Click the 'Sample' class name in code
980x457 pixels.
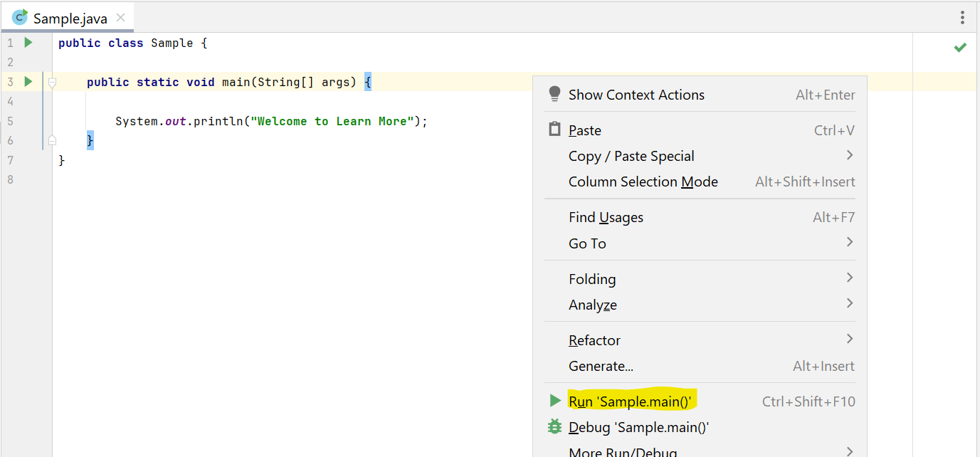tap(172, 43)
